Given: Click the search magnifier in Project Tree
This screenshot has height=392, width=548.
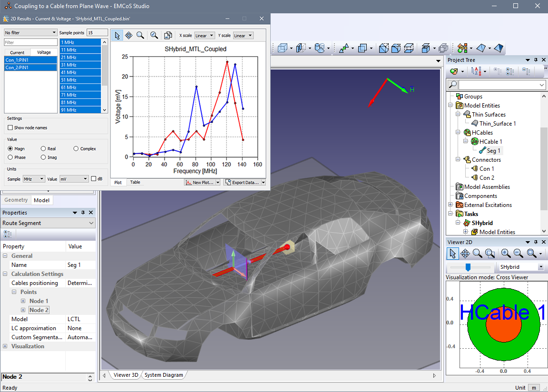Looking at the screenshot, I should click(453, 85).
